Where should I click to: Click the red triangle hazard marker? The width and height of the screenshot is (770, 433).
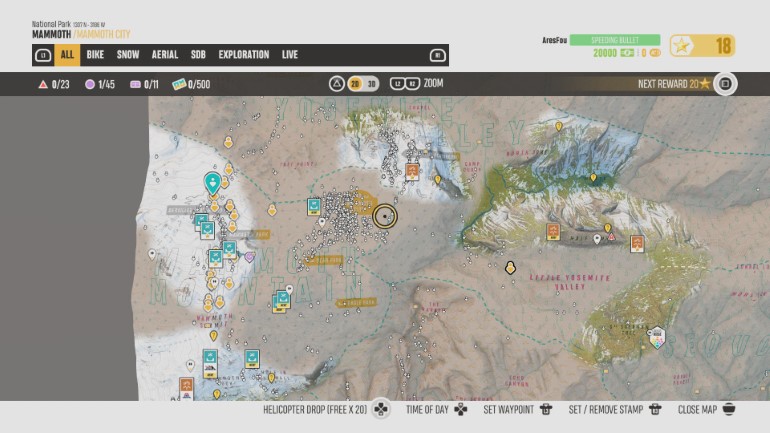point(612,237)
